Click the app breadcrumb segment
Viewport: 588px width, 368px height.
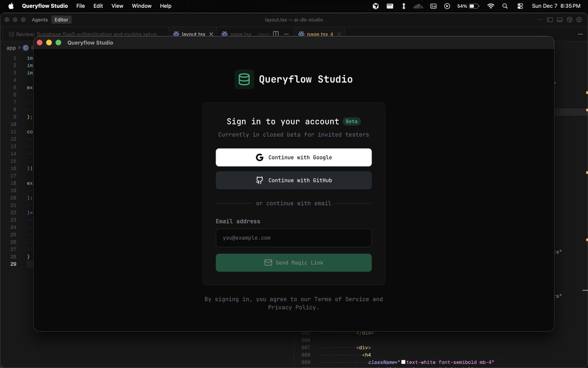(x=11, y=48)
